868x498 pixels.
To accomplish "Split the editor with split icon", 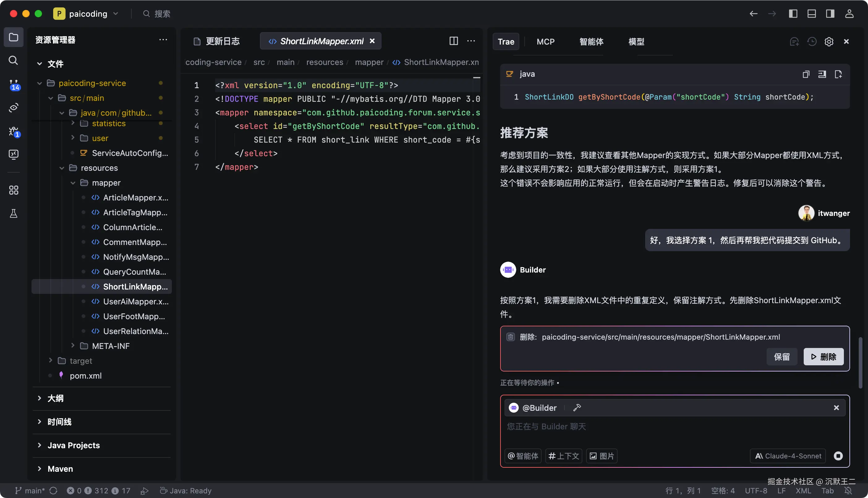I will point(453,41).
